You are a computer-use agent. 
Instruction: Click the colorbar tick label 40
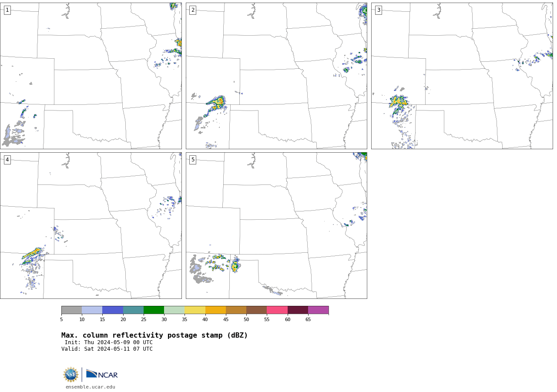(205, 320)
